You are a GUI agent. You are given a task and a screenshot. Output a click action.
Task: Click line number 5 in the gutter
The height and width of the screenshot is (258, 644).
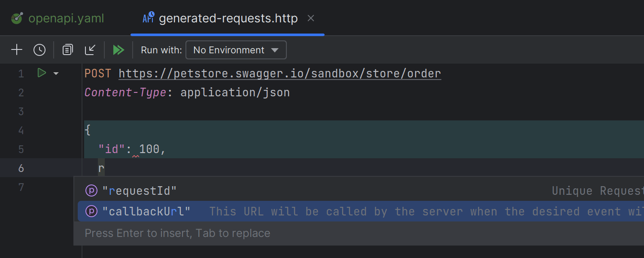[21, 149]
